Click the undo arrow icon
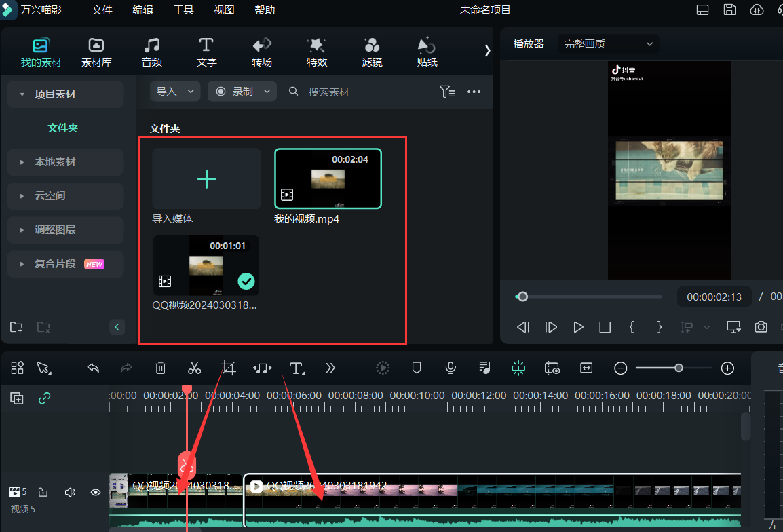The image size is (783, 532). 93,368
